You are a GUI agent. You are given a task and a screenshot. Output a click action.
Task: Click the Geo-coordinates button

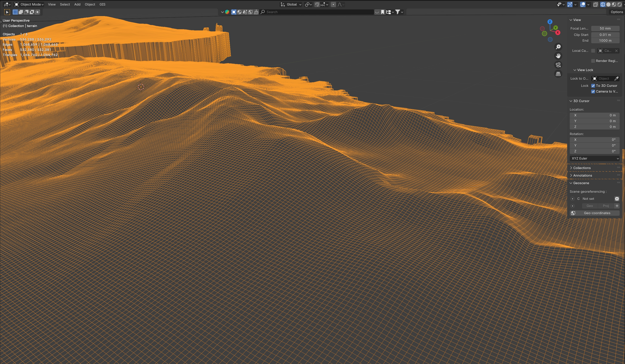tap(594, 213)
